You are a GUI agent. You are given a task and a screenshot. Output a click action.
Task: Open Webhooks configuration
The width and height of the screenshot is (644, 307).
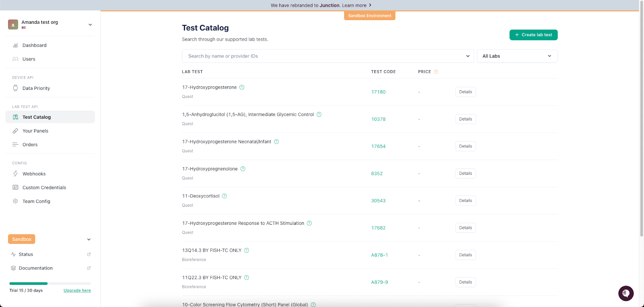(50, 174)
